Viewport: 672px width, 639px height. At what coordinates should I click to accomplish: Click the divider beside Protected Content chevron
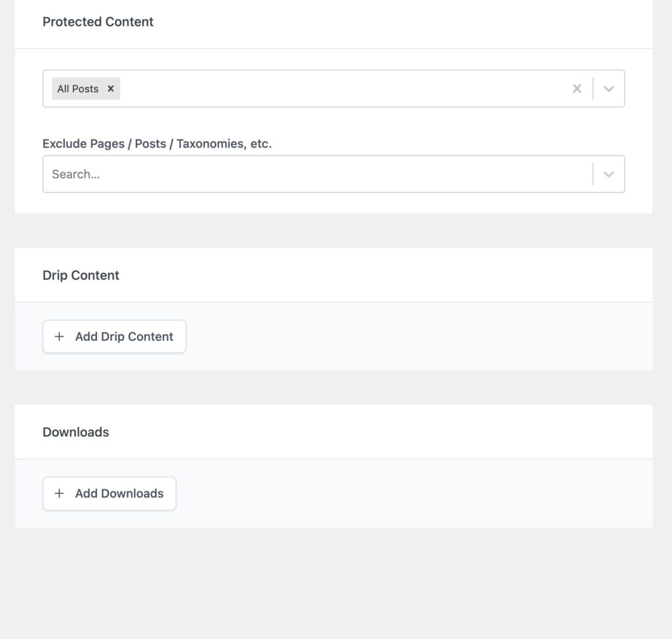[x=593, y=89]
